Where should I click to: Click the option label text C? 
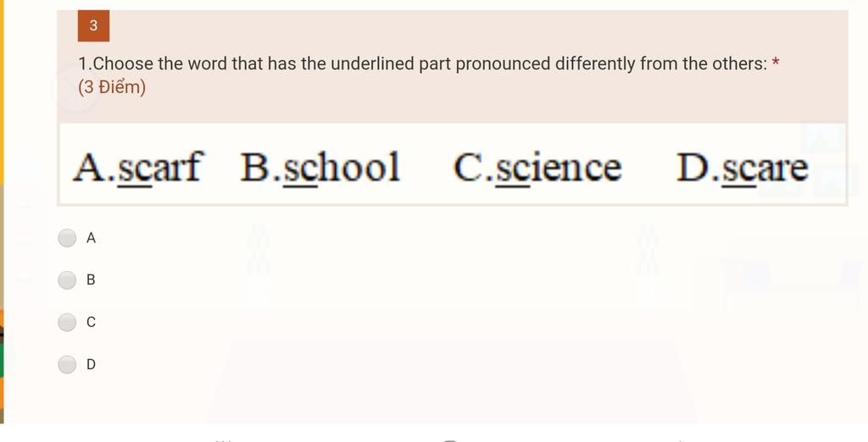[91, 322]
